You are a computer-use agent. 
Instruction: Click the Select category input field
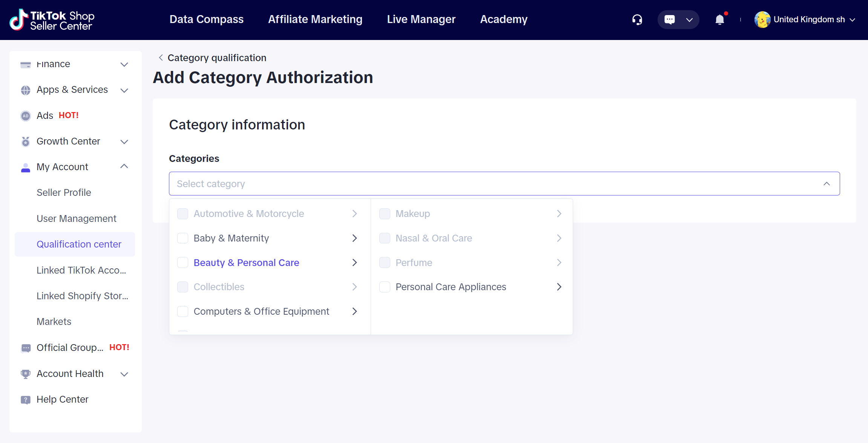click(x=490, y=184)
